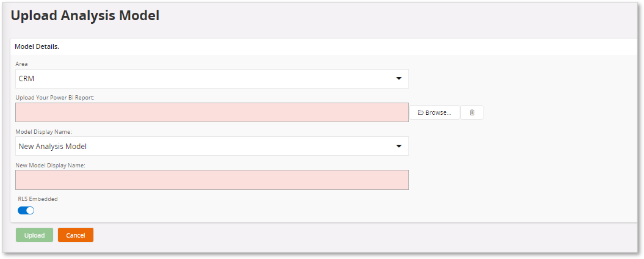Click the trash icon to clear the file
The width and height of the screenshot is (644, 259).
pos(472,112)
